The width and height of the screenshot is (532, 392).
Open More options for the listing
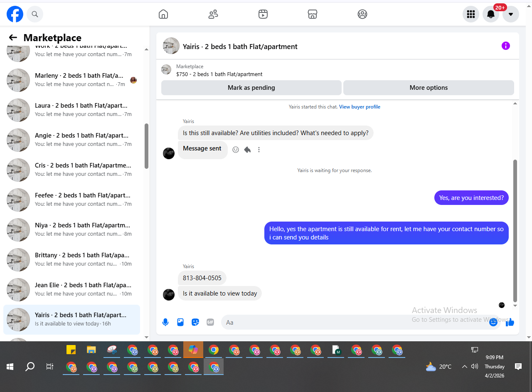(429, 88)
